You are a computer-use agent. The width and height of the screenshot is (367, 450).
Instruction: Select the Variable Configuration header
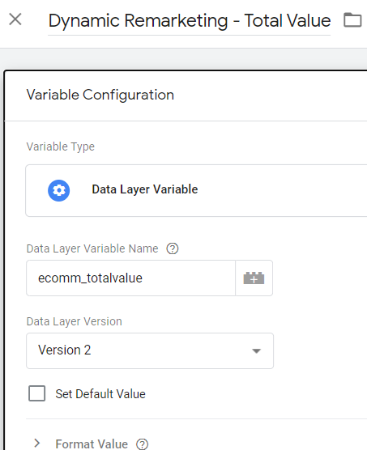(x=100, y=95)
